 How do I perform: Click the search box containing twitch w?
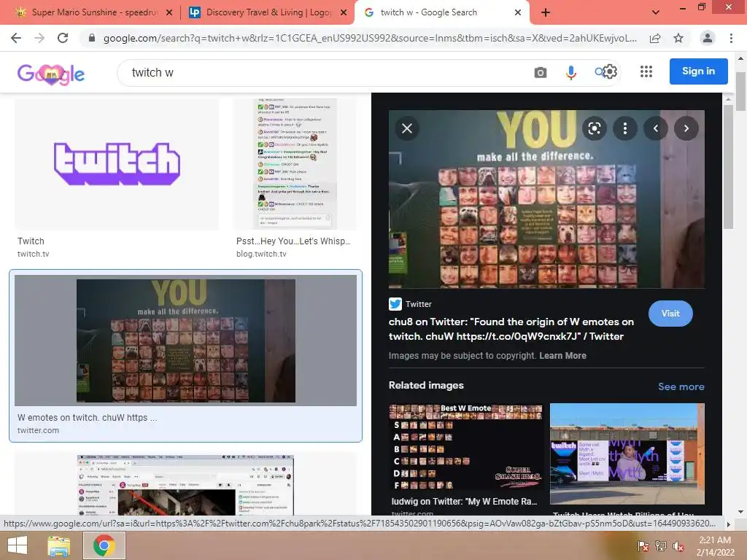tap(324, 72)
